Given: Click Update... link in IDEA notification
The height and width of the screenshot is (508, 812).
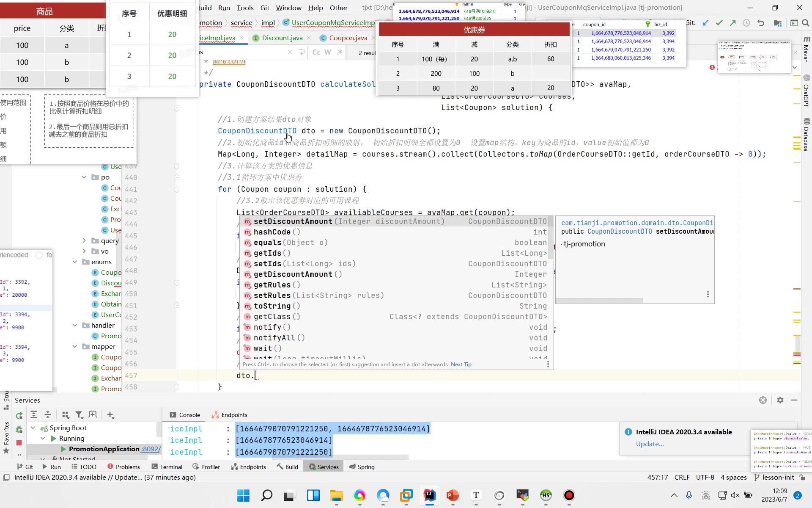Looking at the screenshot, I should (x=650, y=444).
